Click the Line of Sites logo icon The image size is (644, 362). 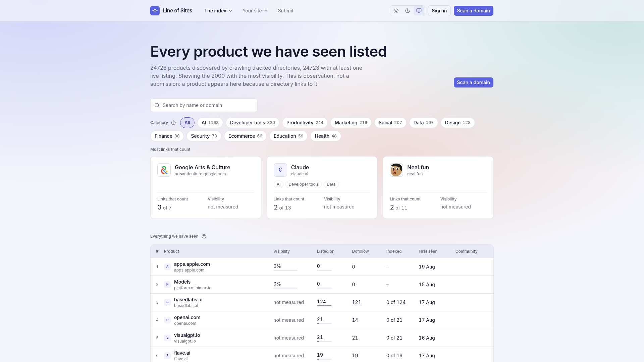click(155, 11)
